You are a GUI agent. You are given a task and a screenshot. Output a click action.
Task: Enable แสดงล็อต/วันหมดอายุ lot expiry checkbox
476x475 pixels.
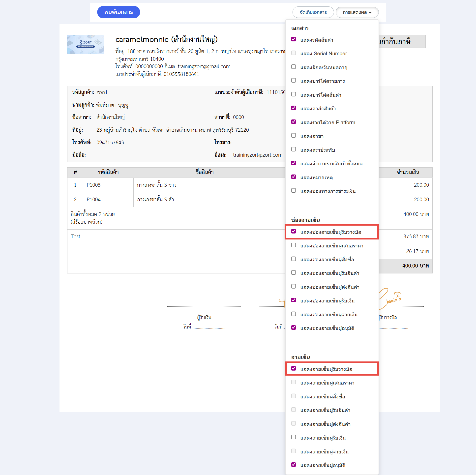coord(294,67)
